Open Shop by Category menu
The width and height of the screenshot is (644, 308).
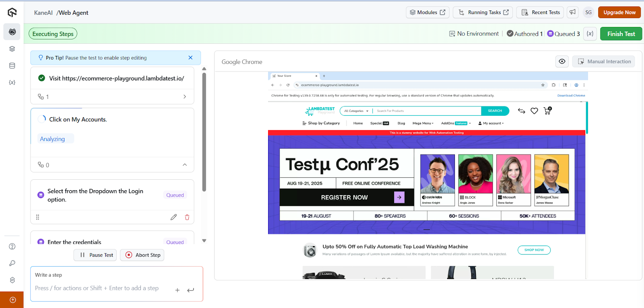(x=321, y=123)
